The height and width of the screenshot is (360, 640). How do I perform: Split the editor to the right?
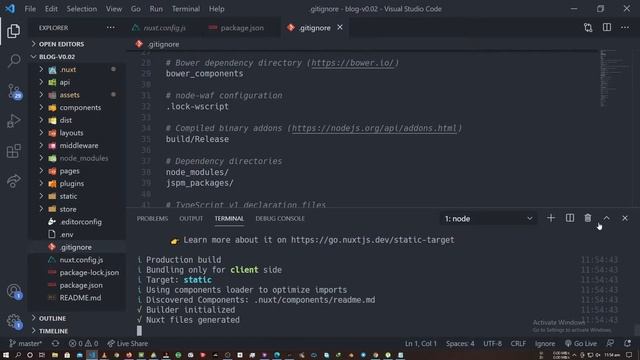point(607,27)
